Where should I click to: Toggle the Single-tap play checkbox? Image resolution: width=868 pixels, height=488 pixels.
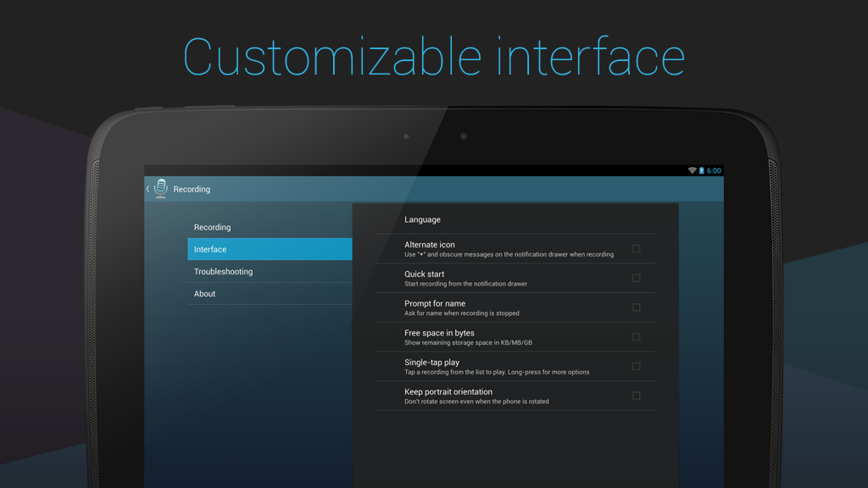coord(636,366)
